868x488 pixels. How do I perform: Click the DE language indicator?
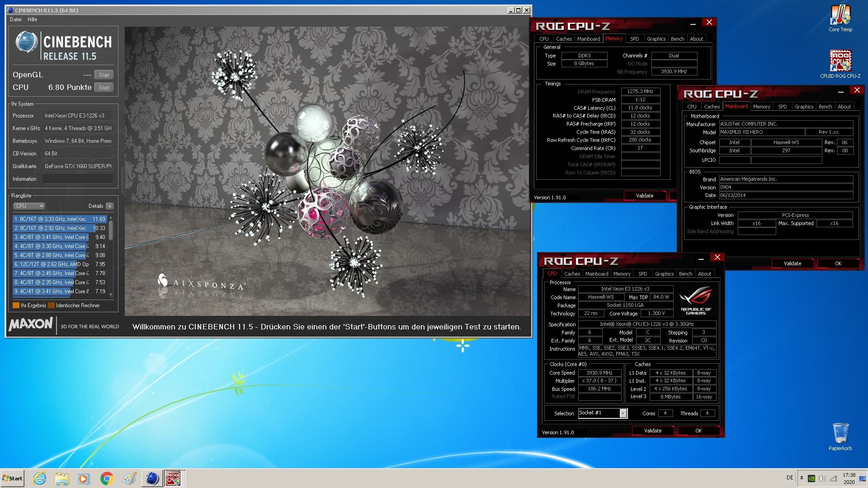[790, 478]
